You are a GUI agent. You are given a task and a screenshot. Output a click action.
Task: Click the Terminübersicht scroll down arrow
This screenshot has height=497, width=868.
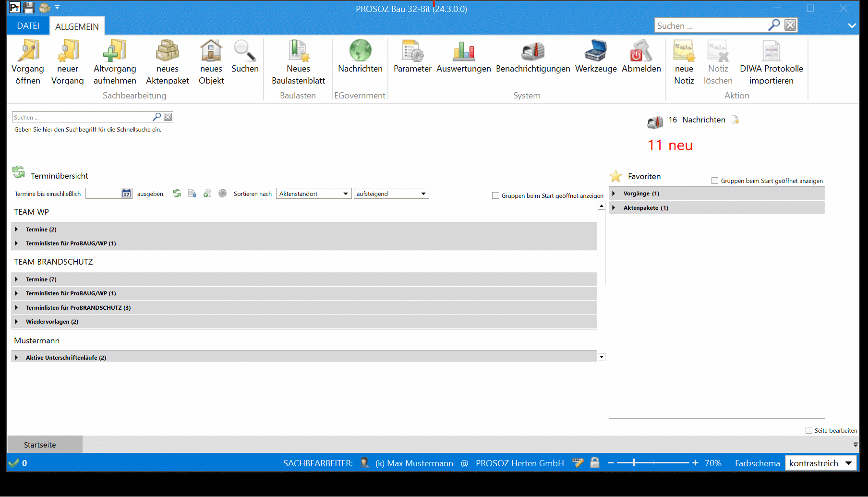coord(602,357)
